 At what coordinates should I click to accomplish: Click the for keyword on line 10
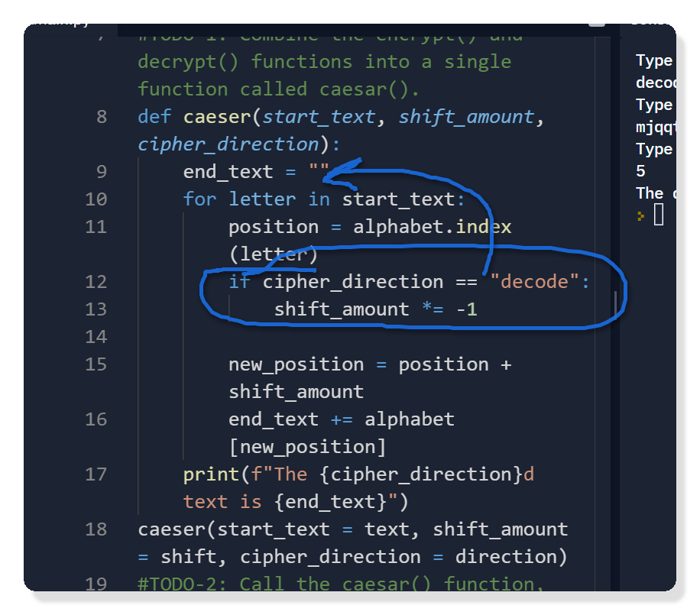coord(199,199)
